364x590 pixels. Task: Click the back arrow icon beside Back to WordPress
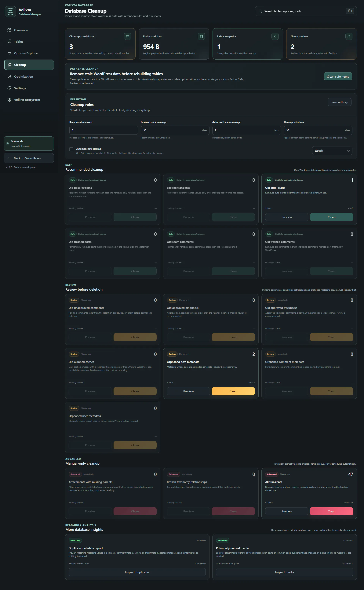9,158
